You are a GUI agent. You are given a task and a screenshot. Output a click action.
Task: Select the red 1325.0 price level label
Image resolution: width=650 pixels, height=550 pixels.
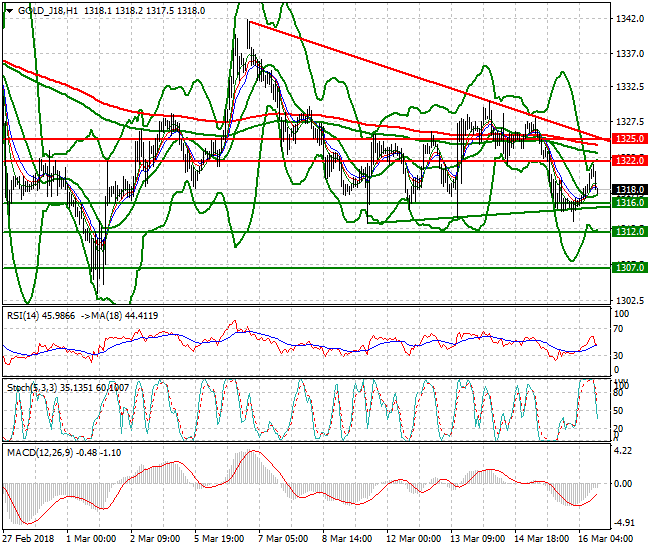click(629, 138)
